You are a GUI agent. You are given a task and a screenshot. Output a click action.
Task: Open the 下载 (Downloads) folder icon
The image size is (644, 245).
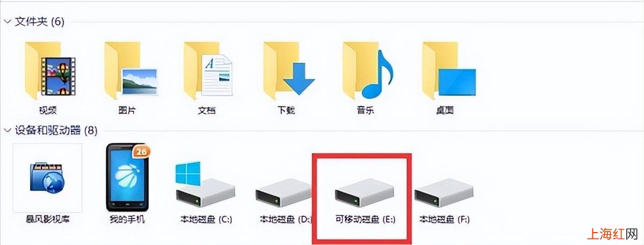[289, 70]
